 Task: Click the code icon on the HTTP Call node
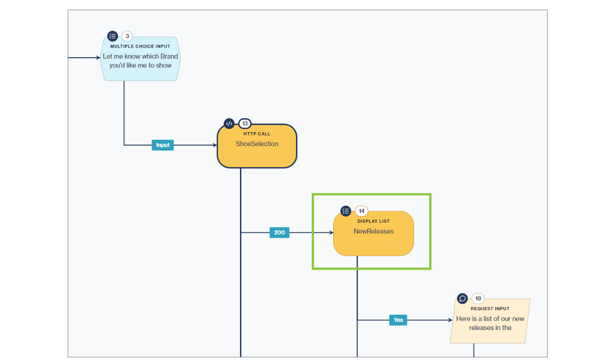click(x=229, y=123)
